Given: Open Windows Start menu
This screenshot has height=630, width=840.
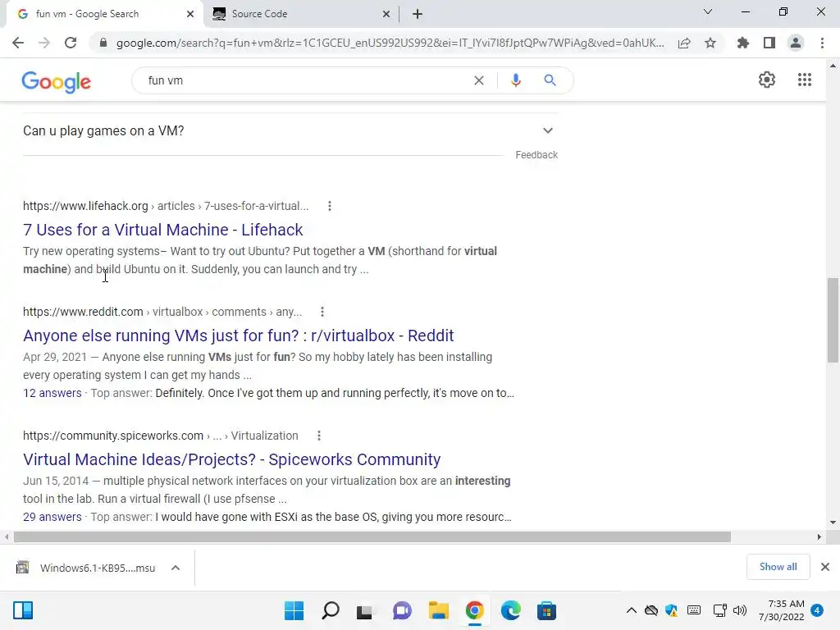Looking at the screenshot, I should (294, 610).
